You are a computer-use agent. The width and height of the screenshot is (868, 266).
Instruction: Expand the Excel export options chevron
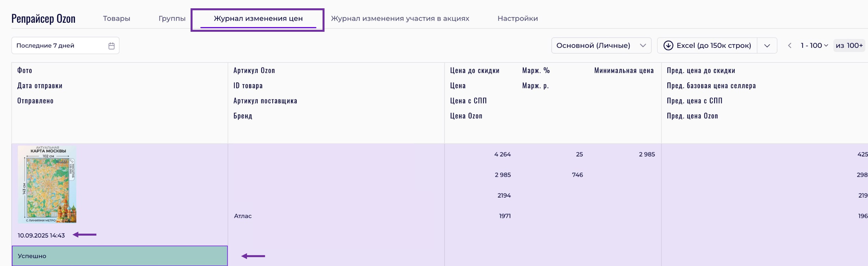[x=767, y=46]
